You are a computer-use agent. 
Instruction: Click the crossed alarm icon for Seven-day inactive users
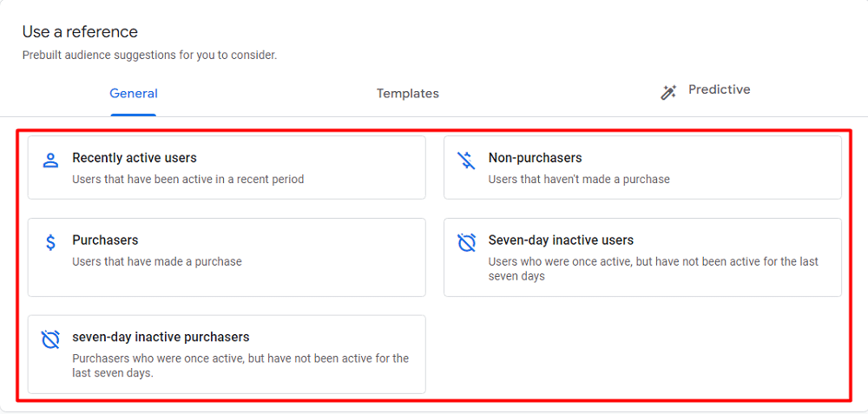(x=467, y=242)
